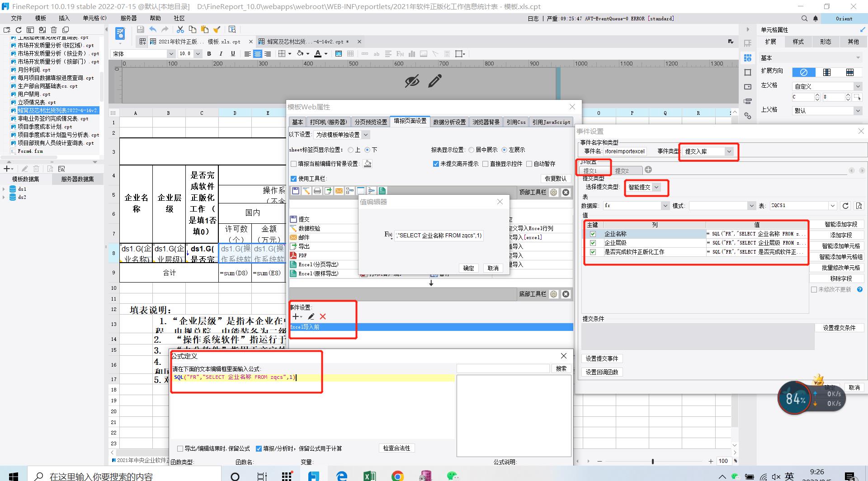The image size is (868, 481).
Task: Click 取消 in the value editor dialog
Action: [x=493, y=268]
